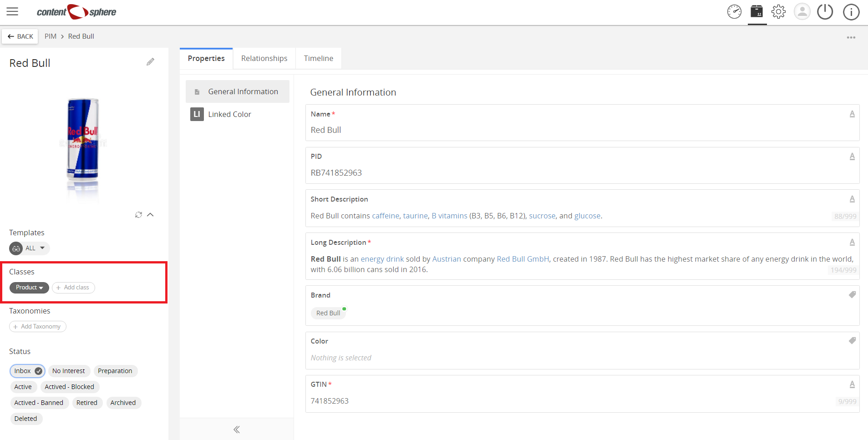
Task: Click the translate icon on GTIN field
Action: [852, 384]
